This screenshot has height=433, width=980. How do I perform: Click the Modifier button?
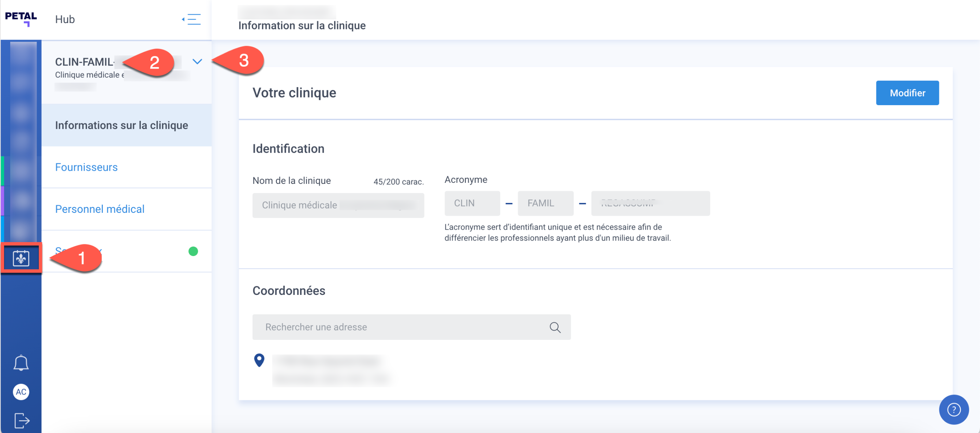(x=907, y=93)
